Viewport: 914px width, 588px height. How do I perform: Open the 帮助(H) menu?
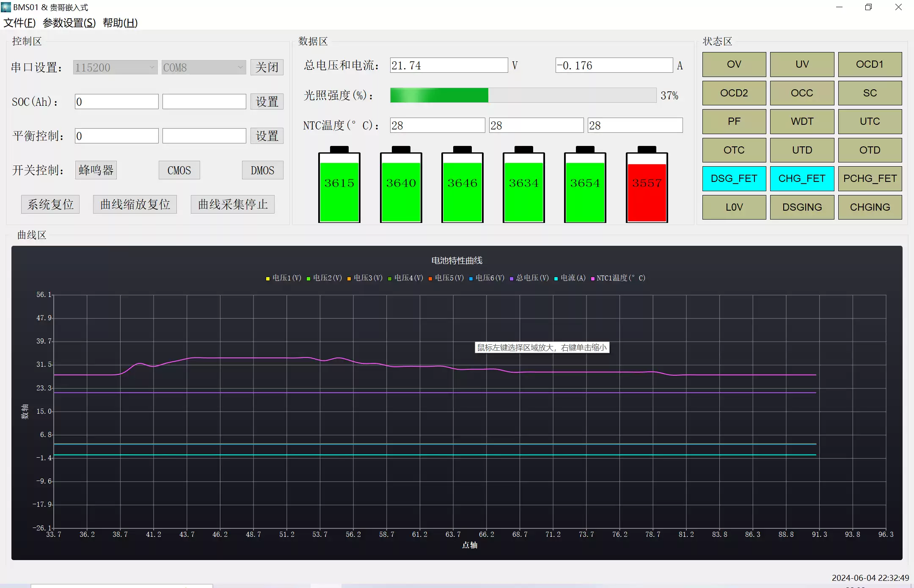pos(120,23)
